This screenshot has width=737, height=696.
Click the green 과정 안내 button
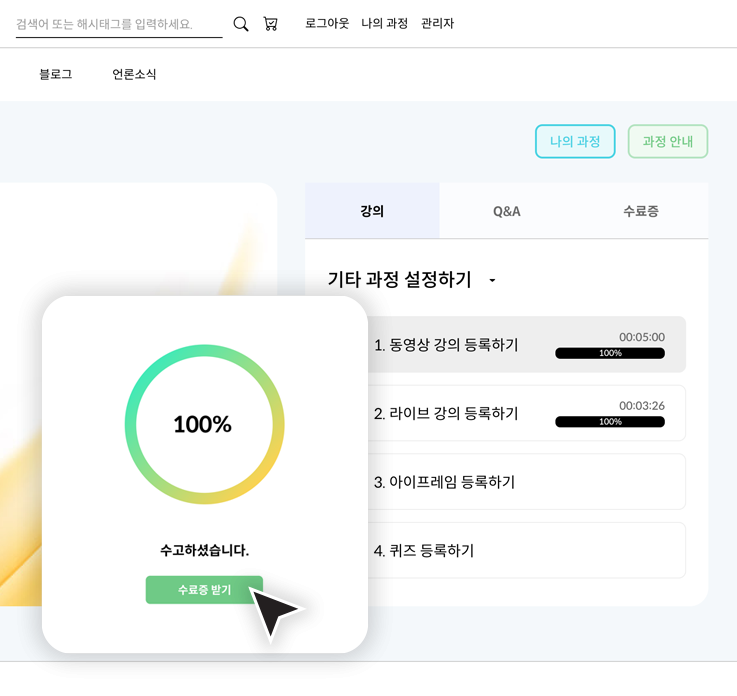[667, 141]
